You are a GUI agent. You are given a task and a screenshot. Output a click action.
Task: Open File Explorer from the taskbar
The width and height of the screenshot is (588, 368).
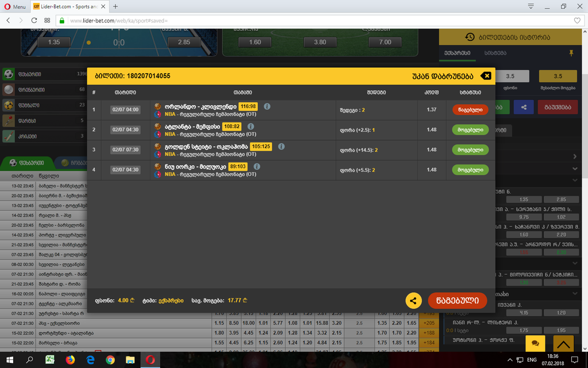point(130,360)
